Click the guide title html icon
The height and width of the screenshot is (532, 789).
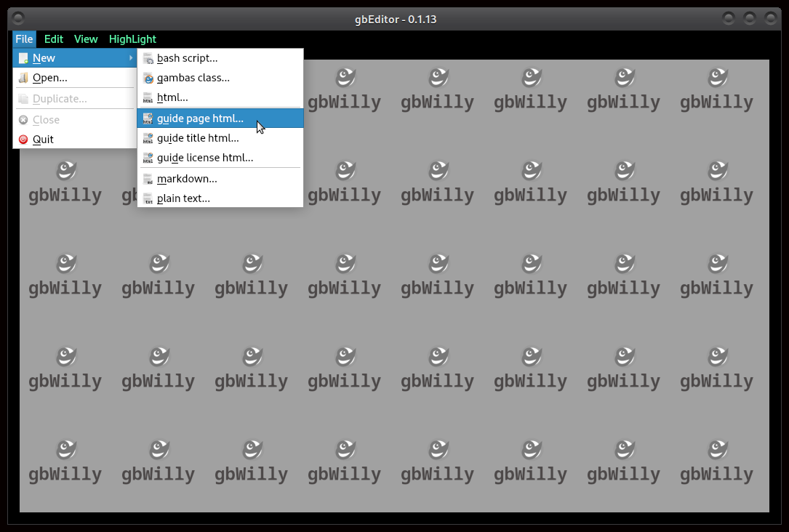click(148, 138)
